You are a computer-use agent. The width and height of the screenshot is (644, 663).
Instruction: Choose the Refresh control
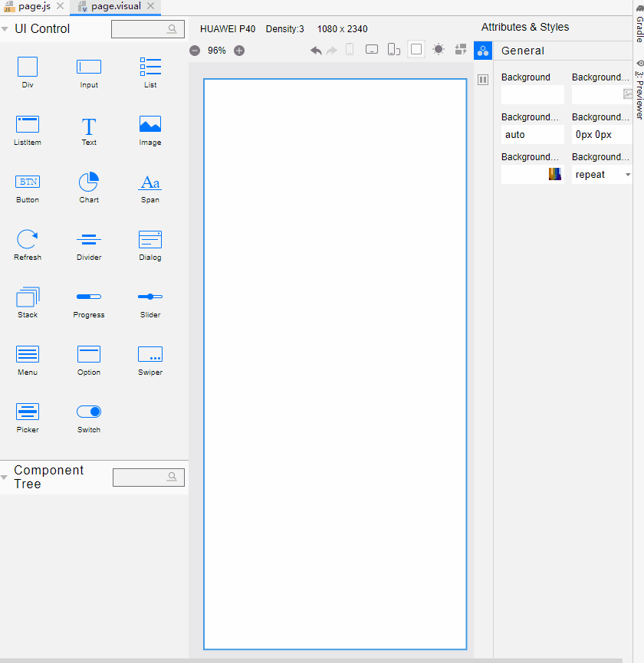[x=28, y=245]
